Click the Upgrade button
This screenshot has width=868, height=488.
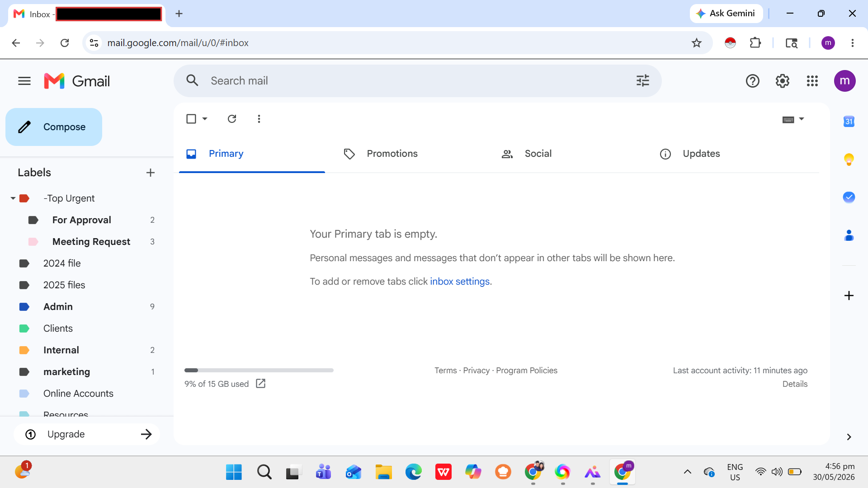click(87, 435)
